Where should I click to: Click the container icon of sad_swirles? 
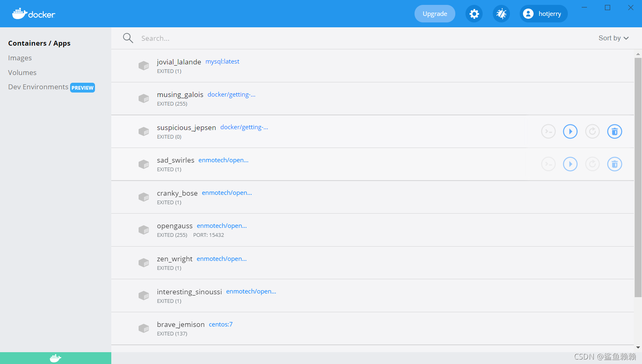(x=143, y=164)
